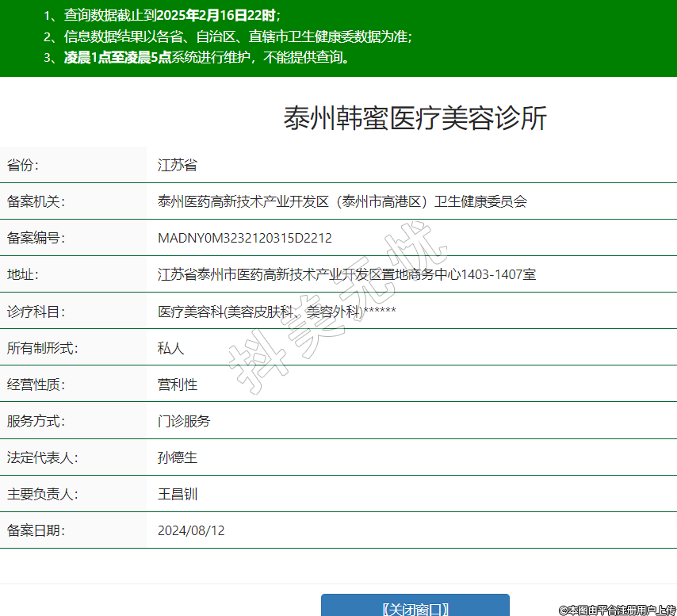677x616 pixels.
Task: Click the 备案日期 row label
Action: click(36, 530)
